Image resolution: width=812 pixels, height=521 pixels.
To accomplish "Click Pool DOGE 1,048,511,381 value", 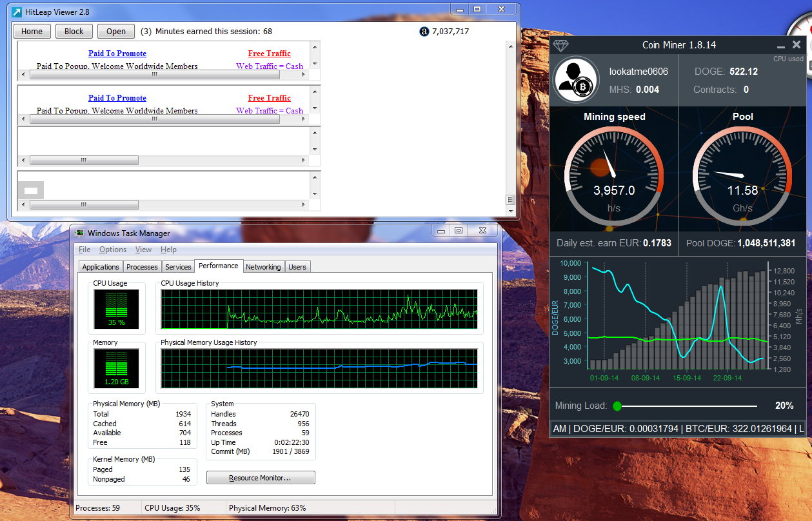I will (x=766, y=243).
